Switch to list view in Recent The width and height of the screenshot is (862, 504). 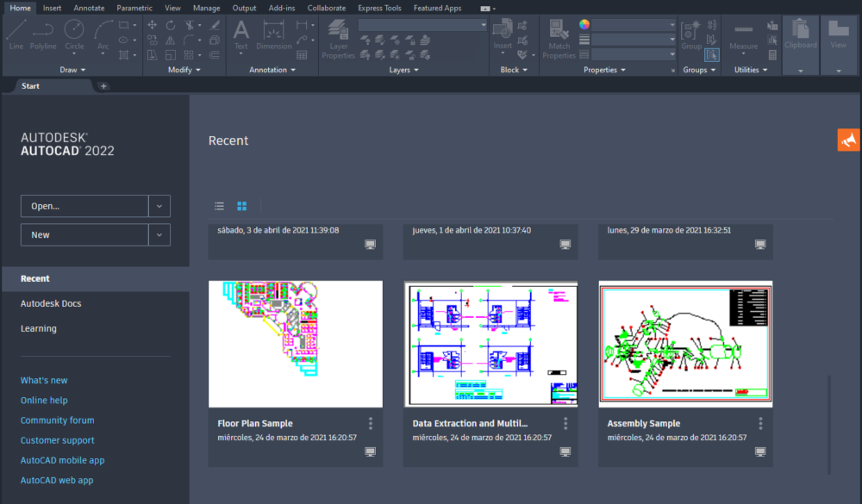pos(219,206)
